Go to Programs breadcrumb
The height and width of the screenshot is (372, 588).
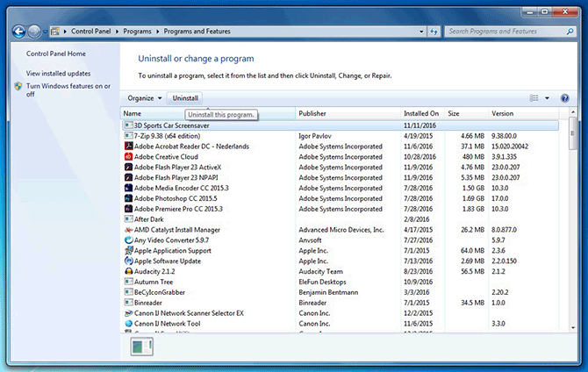(137, 32)
